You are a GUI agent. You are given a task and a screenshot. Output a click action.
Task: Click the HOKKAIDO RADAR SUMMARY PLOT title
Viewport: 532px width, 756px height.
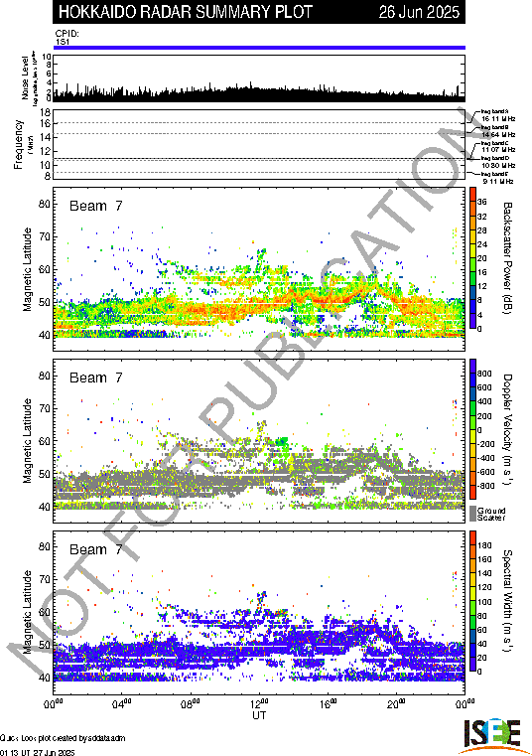click(186, 12)
